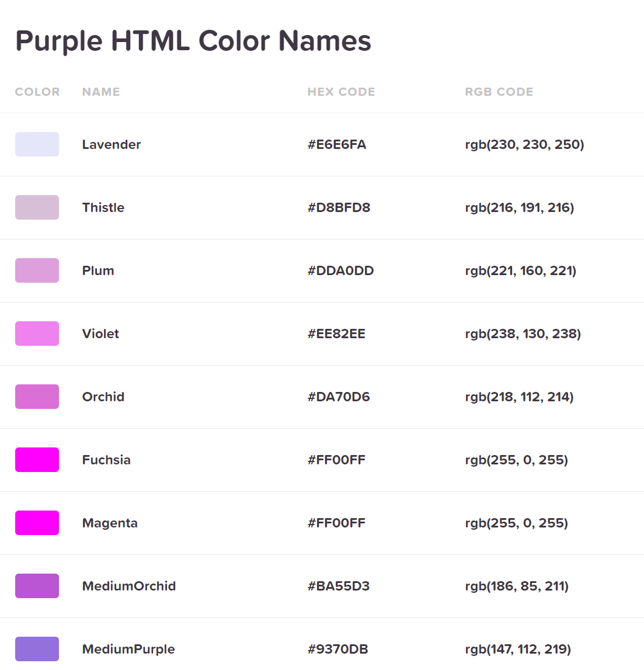This screenshot has height=670, width=644.
Task: Click hex code #9370DB
Action: click(x=338, y=649)
